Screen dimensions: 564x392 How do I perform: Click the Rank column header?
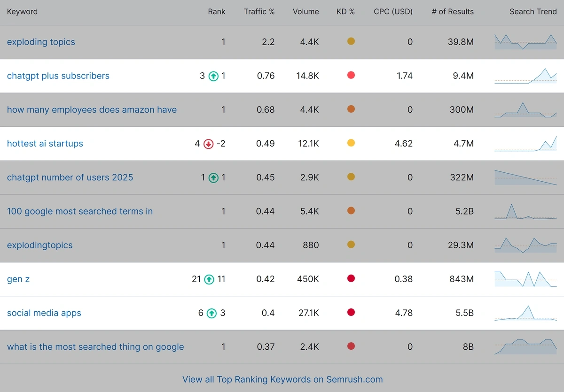point(217,12)
